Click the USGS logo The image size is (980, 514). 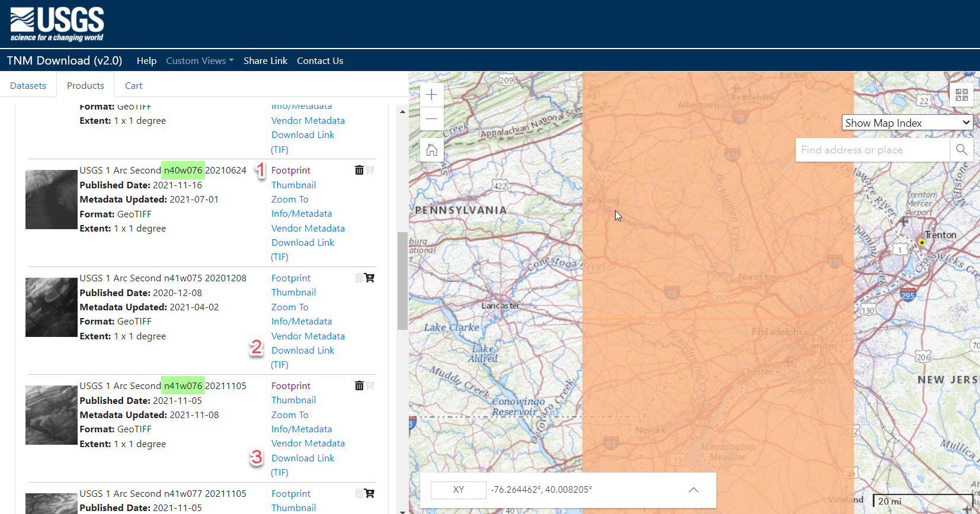(x=57, y=24)
